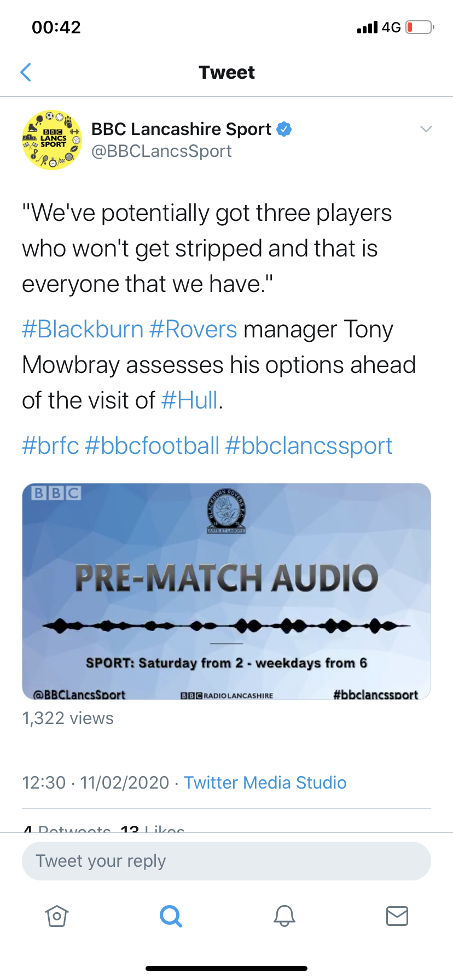This screenshot has width=453, height=980.
Task: Open the Notifications bell tab
Action: 284,915
